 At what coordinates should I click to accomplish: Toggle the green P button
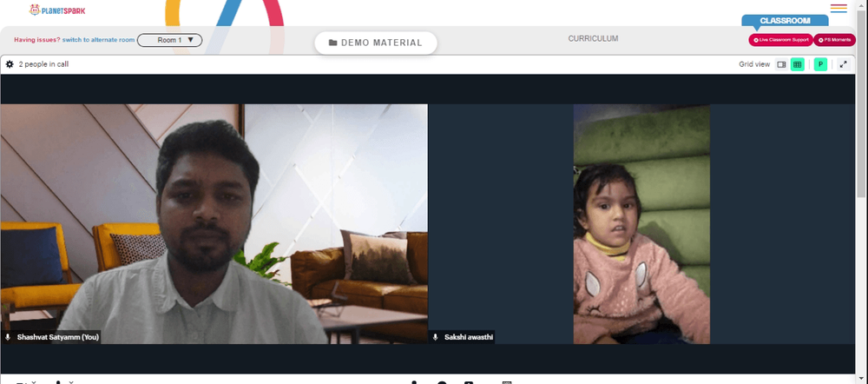point(820,64)
